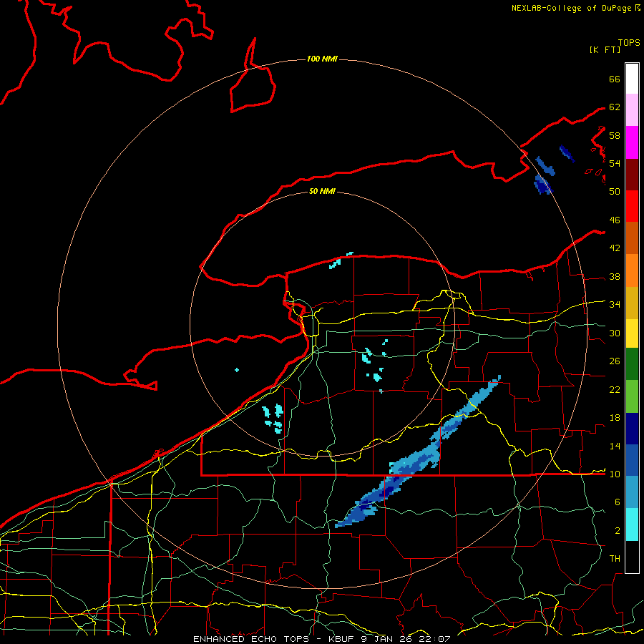Click the bright orange legend color band
This screenshot has width=644, height=644.
(x=632, y=270)
